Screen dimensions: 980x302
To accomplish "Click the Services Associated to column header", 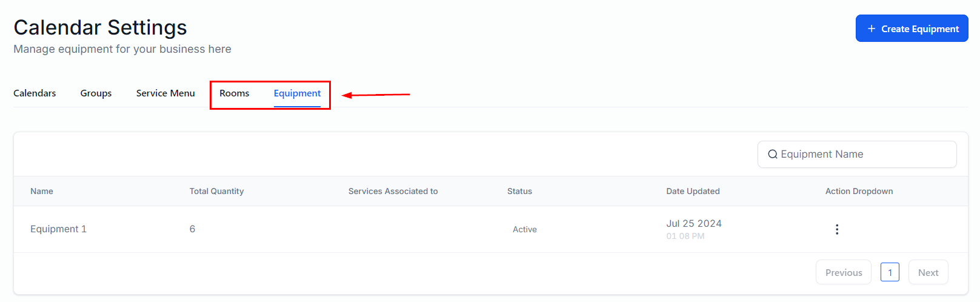I will [393, 191].
